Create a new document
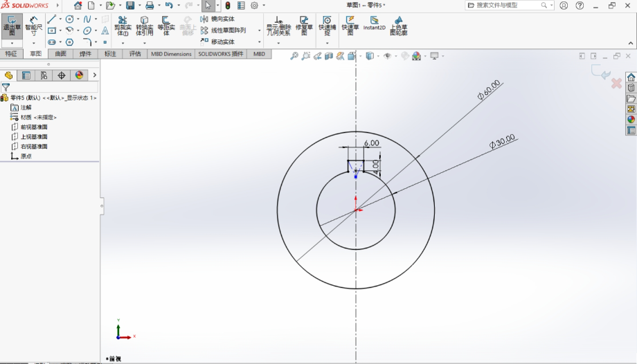This screenshot has height=364, width=637. click(x=91, y=6)
